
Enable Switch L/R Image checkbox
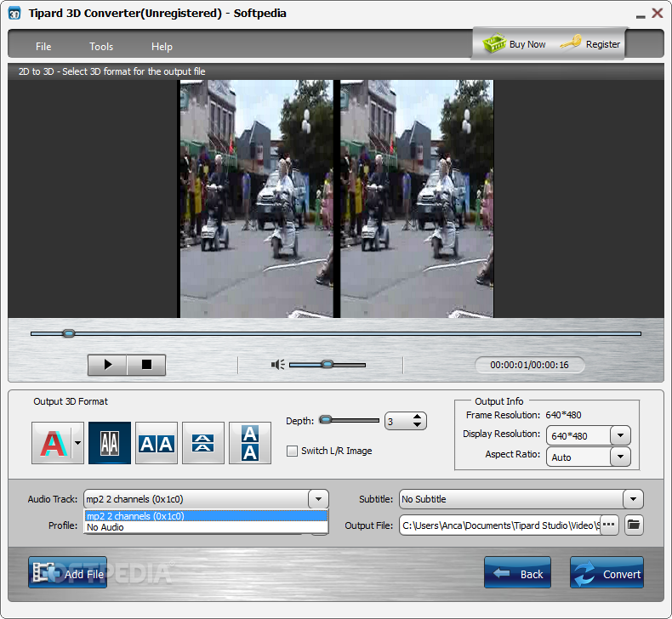(293, 451)
